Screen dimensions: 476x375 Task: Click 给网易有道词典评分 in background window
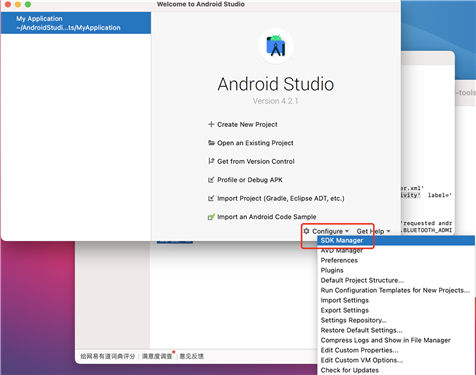108,356
